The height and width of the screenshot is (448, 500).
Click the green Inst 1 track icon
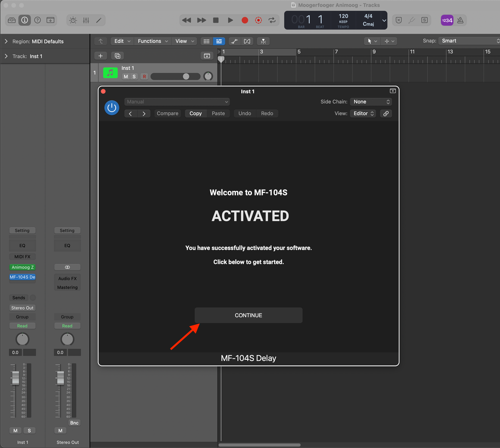point(110,73)
